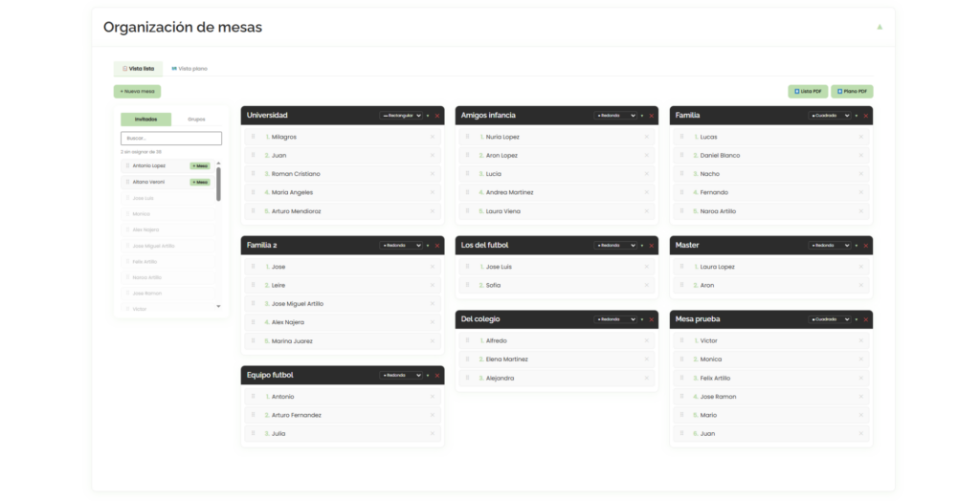
Task: Switch to Vista plano tab
Action: 189,69
